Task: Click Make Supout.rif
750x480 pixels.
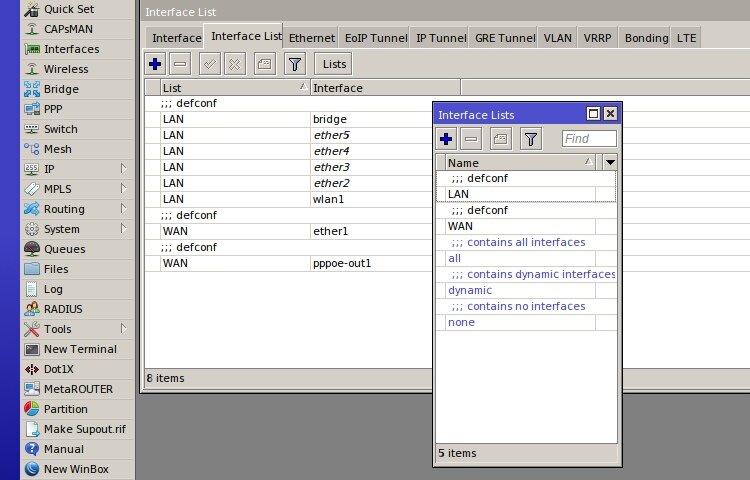Action: [x=75, y=430]
